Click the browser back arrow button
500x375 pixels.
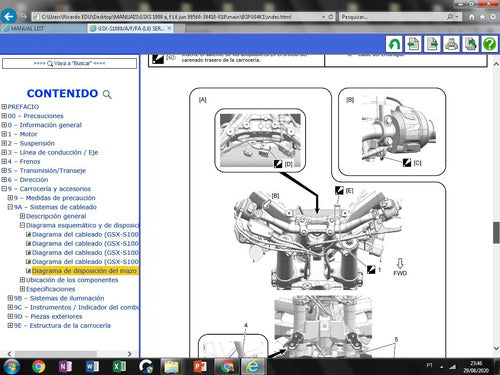tap(9, 16)
